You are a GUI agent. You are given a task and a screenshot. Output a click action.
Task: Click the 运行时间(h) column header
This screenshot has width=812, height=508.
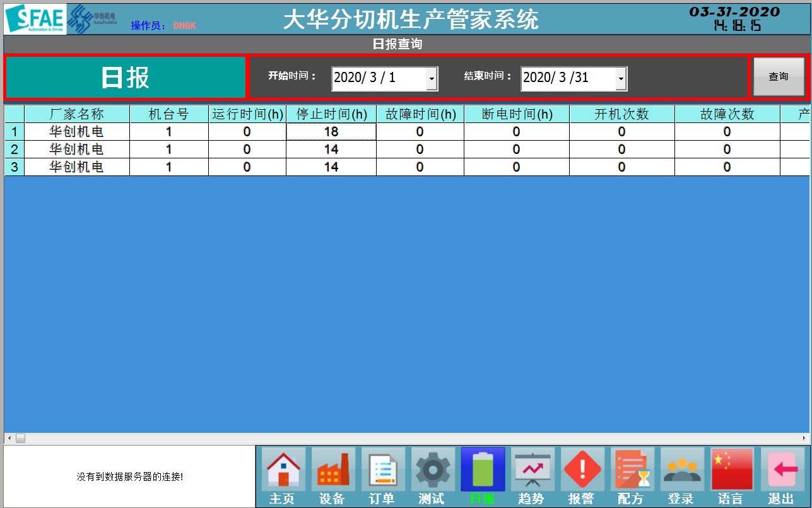[247, 114]
